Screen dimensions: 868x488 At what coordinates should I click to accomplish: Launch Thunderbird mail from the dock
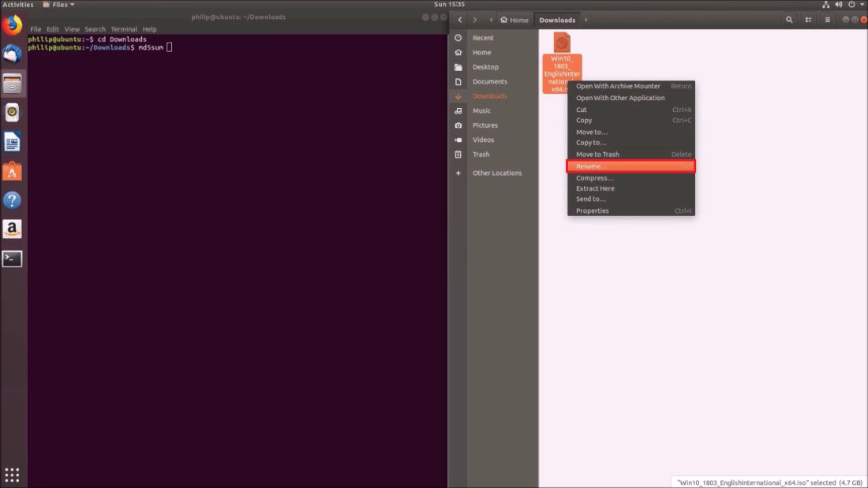coord(12,54)
